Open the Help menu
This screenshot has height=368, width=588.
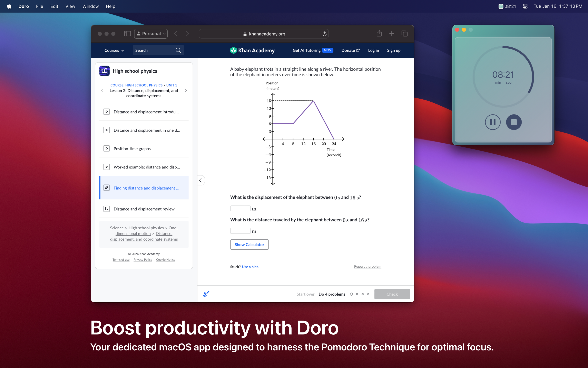[x=110, y=6]
